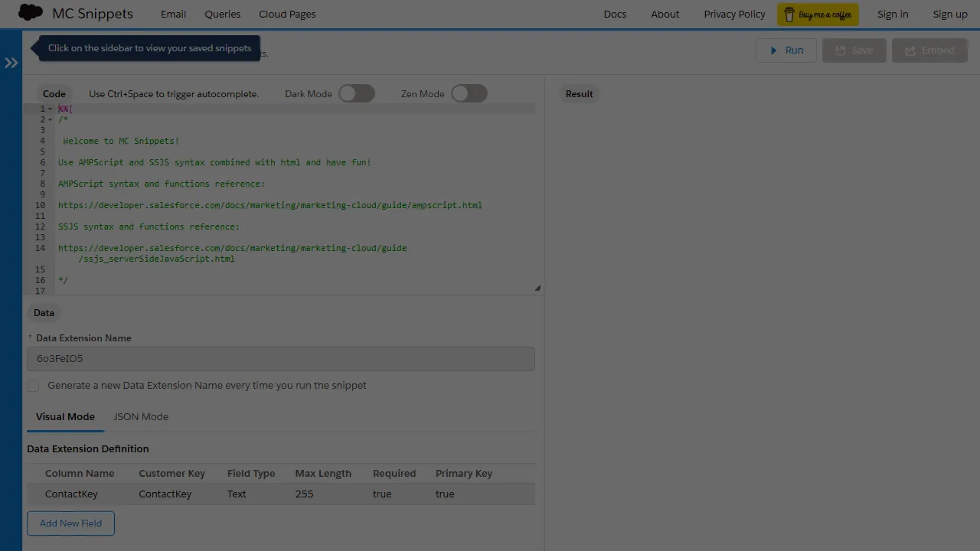Enable Zen Mode

pos(469,93)
